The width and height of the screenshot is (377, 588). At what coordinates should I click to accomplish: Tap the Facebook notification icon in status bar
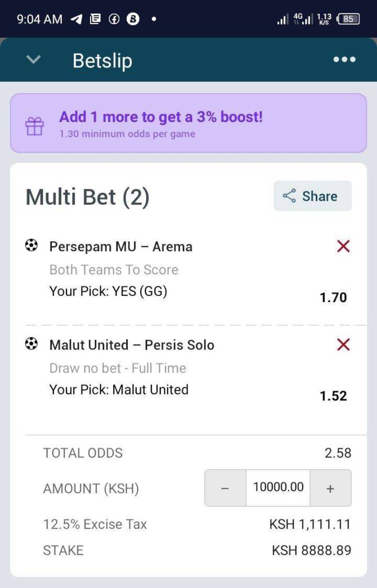click(x=114, y=19)
